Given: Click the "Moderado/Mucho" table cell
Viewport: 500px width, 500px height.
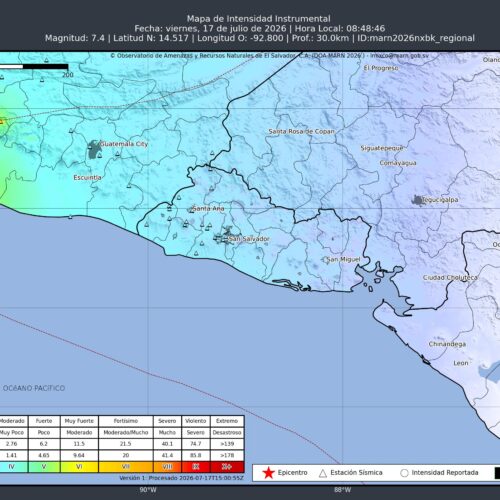Looking at the screenshot, I should (x=126, y=432).
